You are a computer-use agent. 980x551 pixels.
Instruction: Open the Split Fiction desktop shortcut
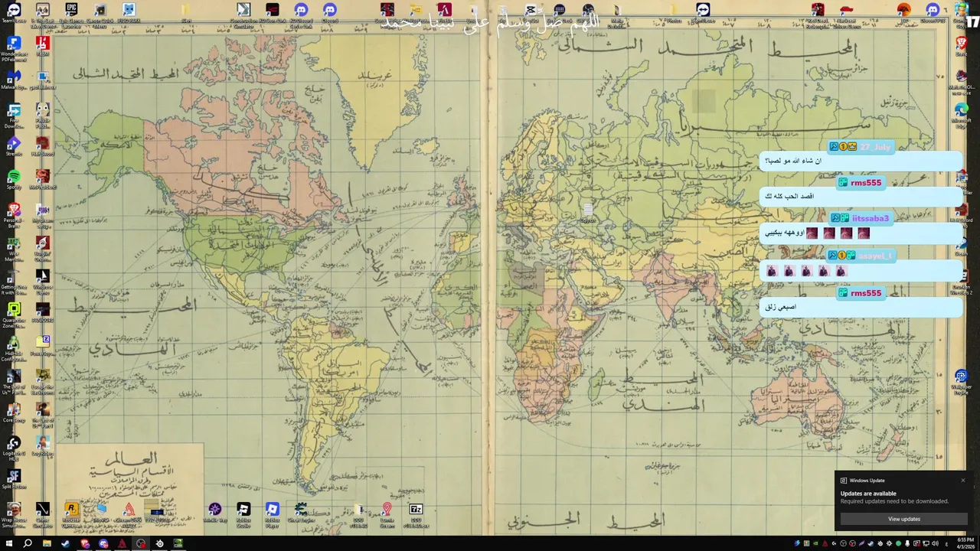tap(13, 480)
